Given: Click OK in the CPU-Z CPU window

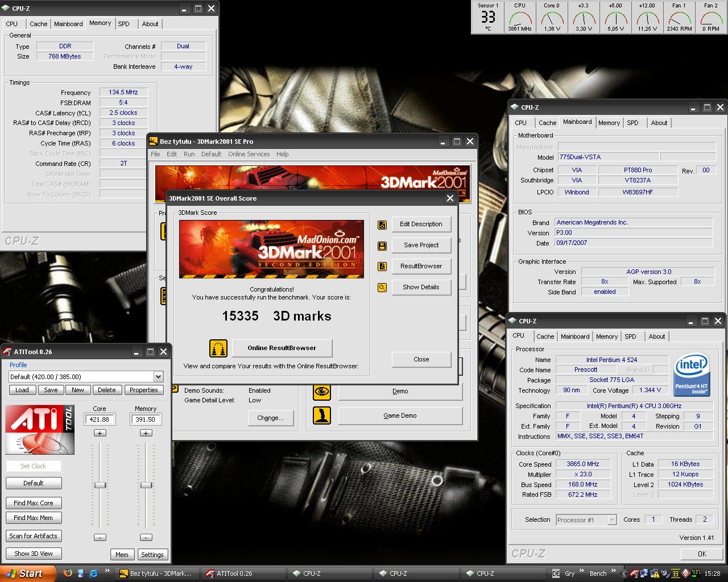Looking at the screenshot, I should point(702,554).
